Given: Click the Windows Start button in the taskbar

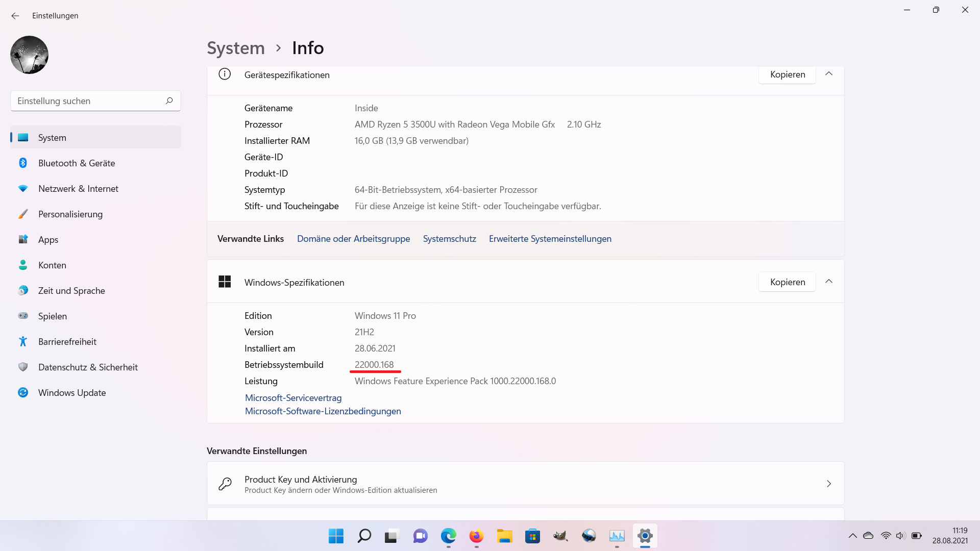Looking at the screenshot, I should (336, 536).
